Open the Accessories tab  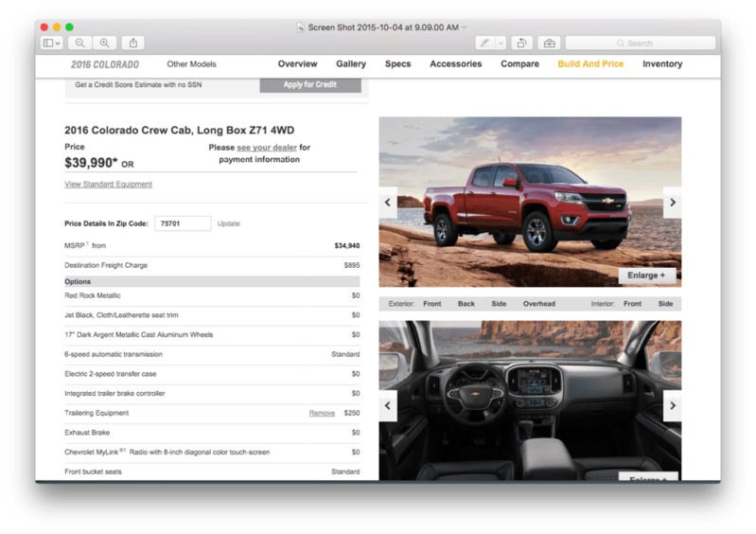[456, 63]
